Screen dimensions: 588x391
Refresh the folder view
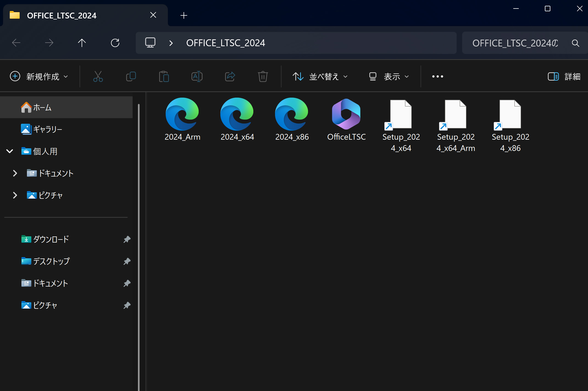(x=115, y=43)
